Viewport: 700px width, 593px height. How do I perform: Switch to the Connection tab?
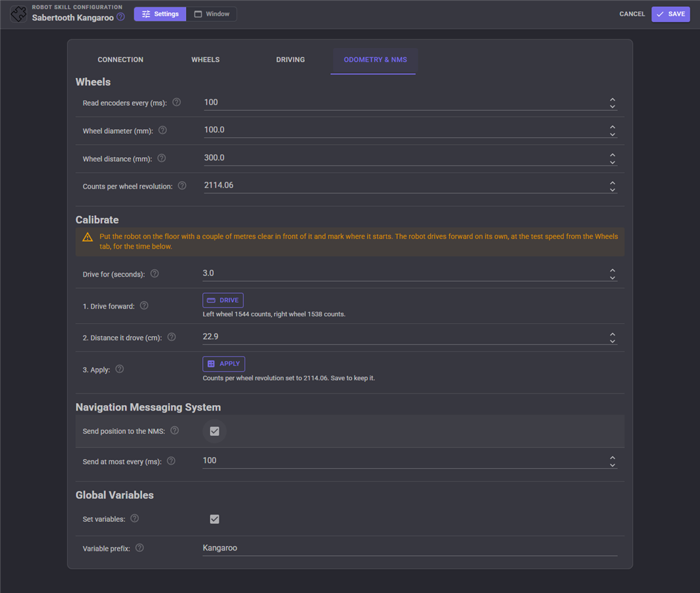click(x=120, y=60)
